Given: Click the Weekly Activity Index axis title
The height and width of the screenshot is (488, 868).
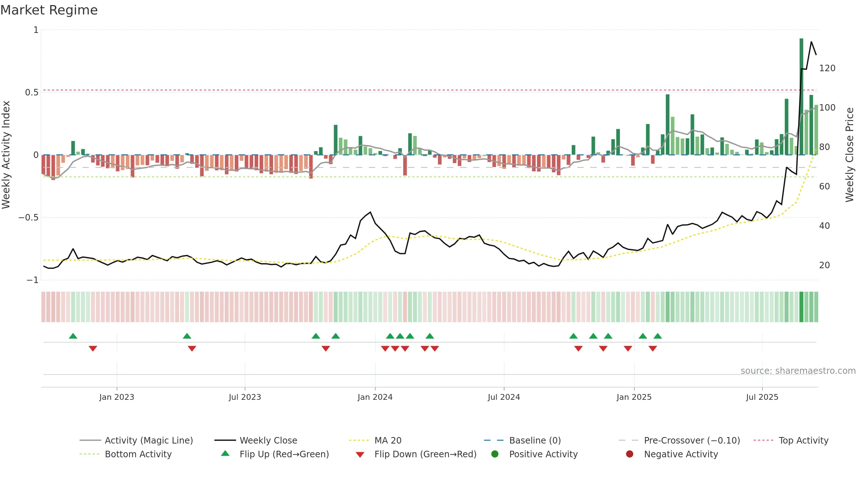Looking at the screenshot, I should pyautogui.click(x=6, y=155).
